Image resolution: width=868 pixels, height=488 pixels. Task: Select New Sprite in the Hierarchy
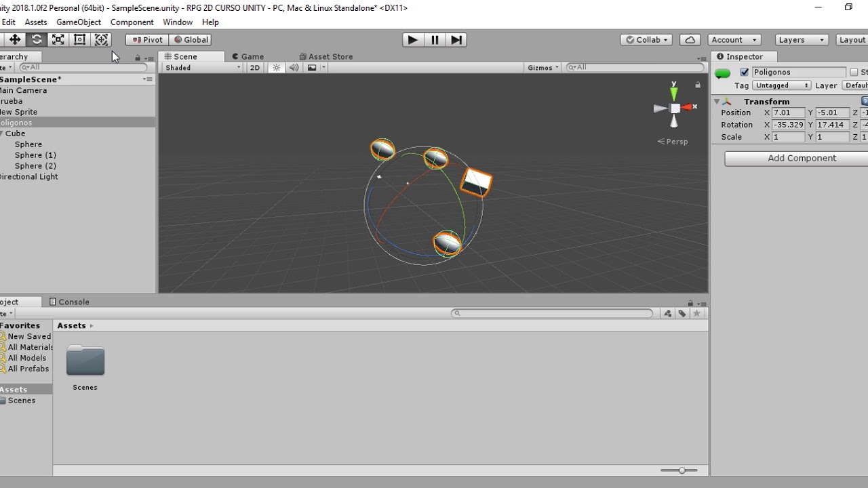77,112
